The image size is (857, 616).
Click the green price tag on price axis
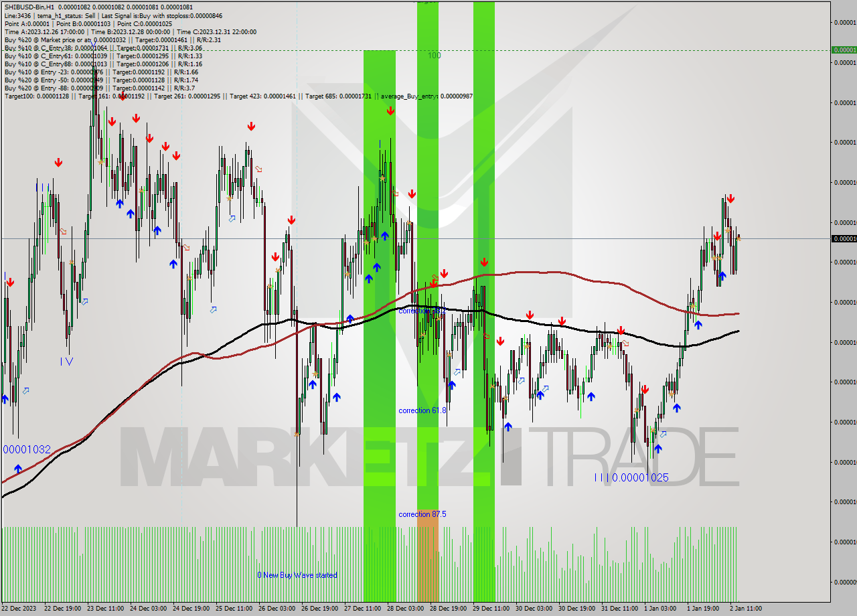pyautogui.click(x=844, y=50)
